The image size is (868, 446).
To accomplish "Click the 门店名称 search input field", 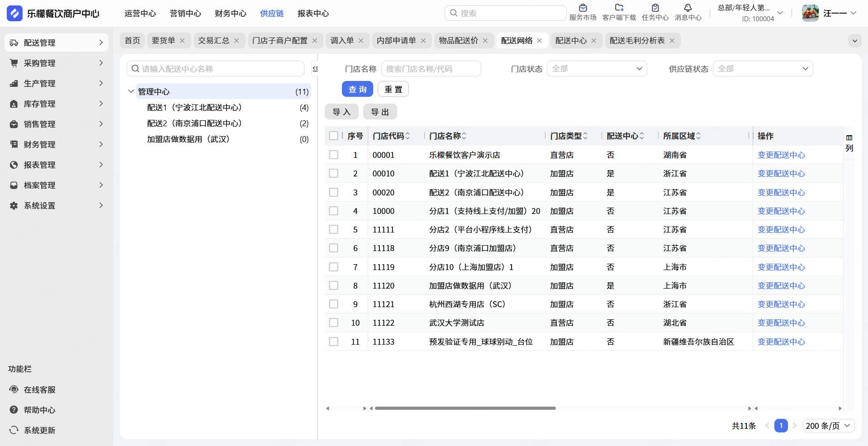I will 431,69.
